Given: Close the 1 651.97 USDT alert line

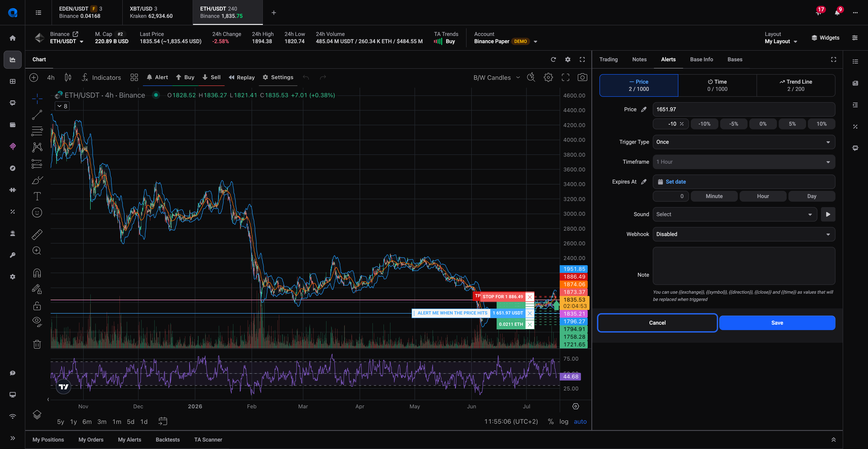Looking at the screenshot, I should [x=530, y=313].
